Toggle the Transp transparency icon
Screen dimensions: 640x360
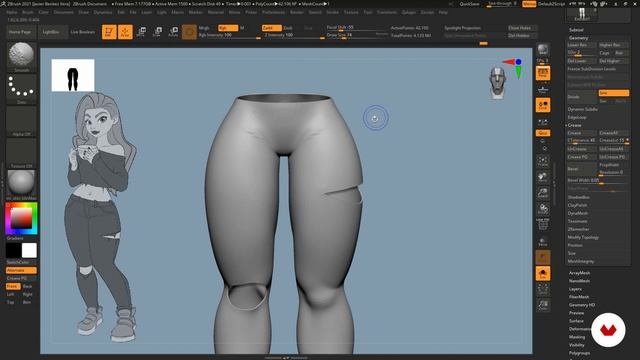[x=542, y=242]
